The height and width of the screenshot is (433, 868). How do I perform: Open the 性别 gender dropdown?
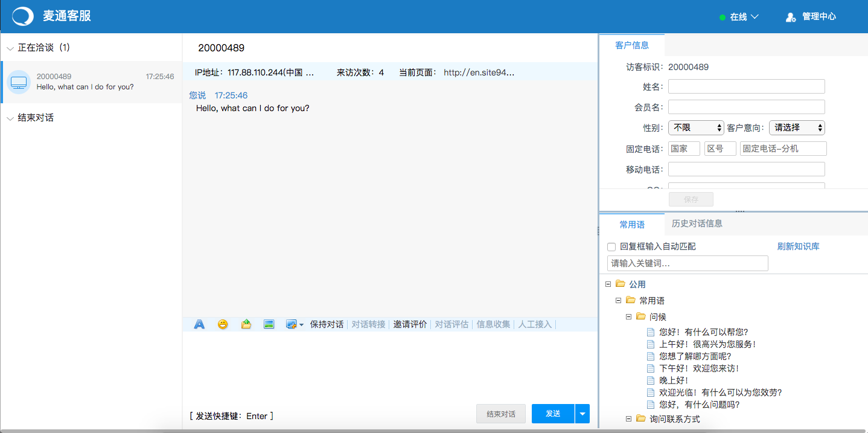tap(696, 127)
